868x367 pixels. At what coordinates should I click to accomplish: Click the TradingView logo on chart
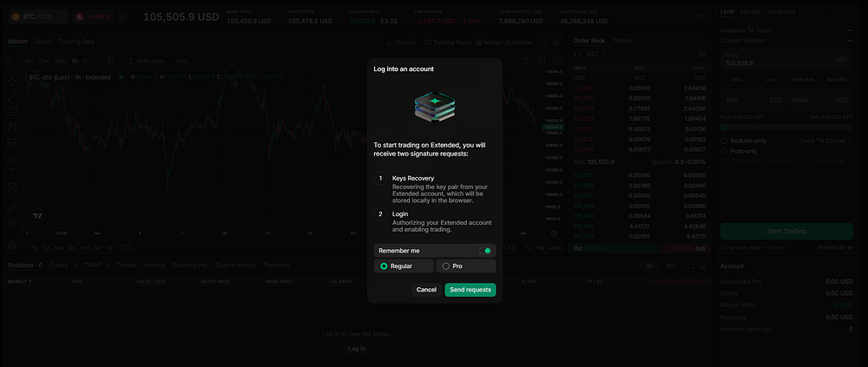coord(37,216)
